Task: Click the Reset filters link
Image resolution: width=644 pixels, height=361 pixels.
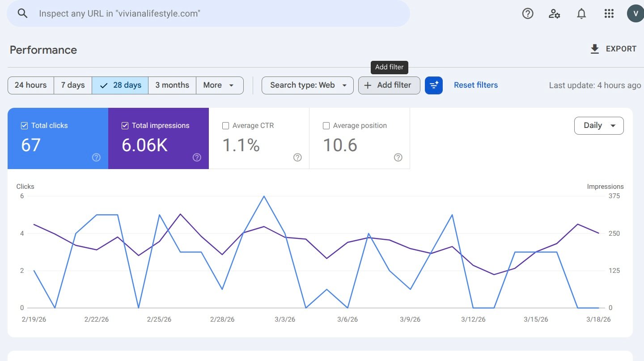Action: point(475,85)
